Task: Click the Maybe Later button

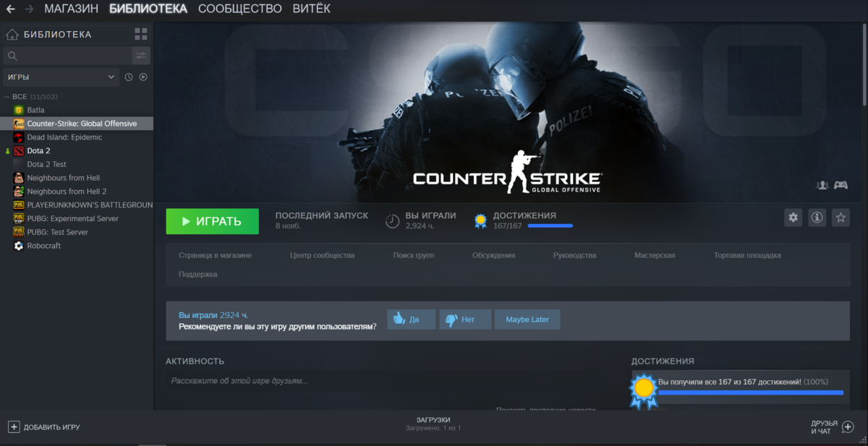Action: [x=527, y=320]
